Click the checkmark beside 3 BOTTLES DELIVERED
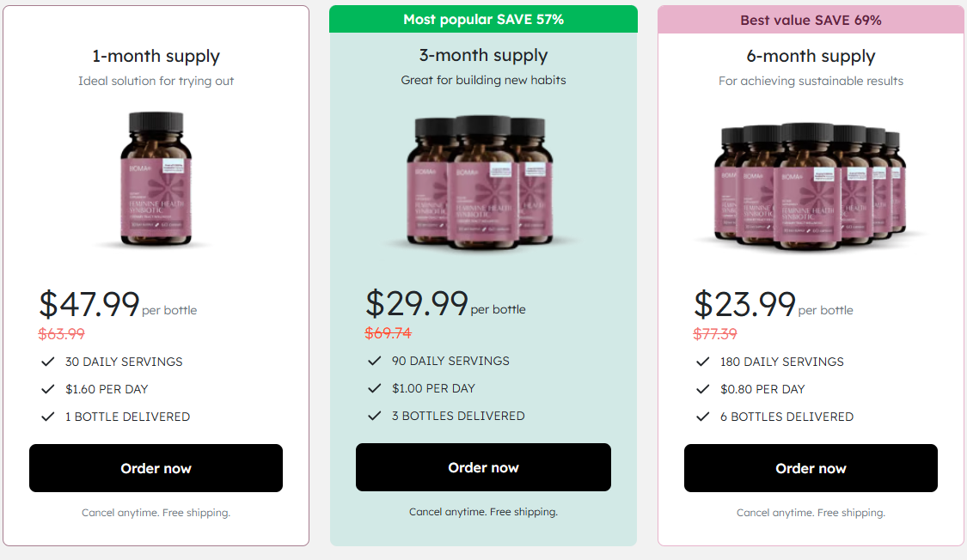The width and height of the screenshot is (967, 560). click(376, 417)
